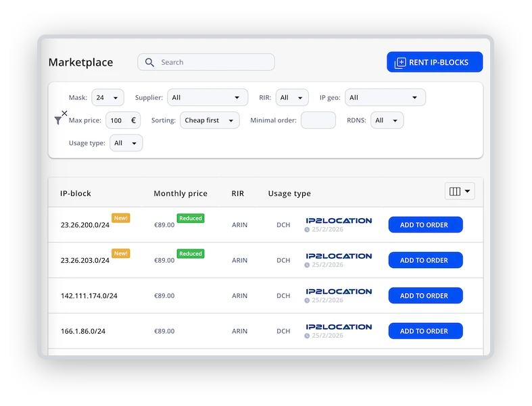This screenshot has height=406, width=532.
Task: Select IP block 23.26.200.0/24 text
Action: (84, 225)
